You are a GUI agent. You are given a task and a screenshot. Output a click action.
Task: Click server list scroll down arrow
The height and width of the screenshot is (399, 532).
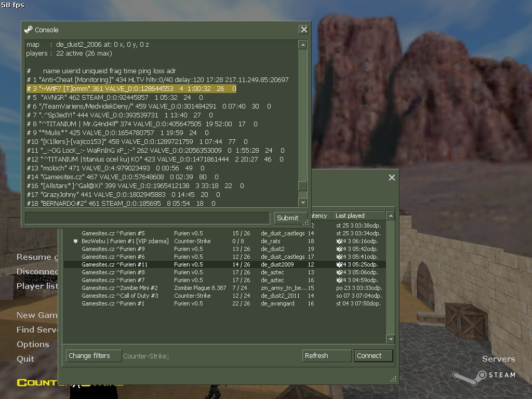tap(391, 339)
